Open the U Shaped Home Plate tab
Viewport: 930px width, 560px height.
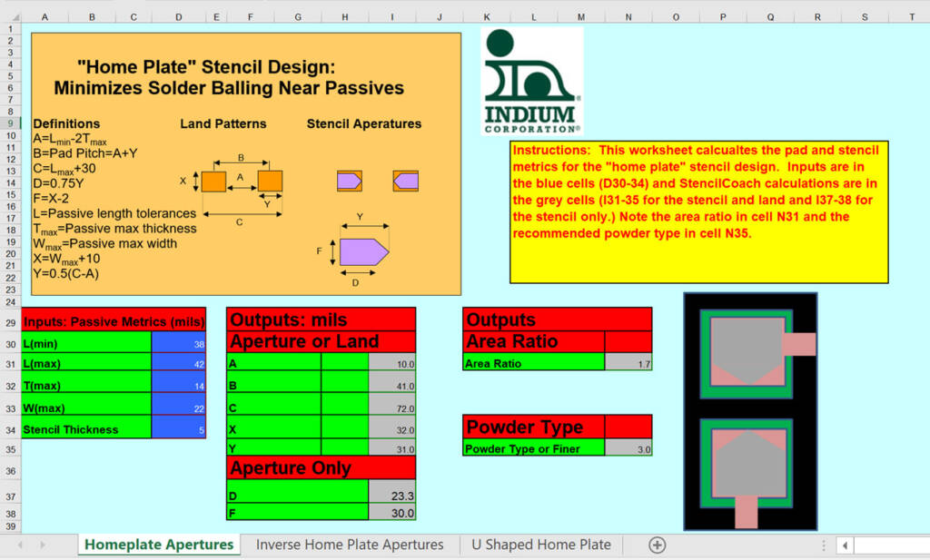[540, 545]
